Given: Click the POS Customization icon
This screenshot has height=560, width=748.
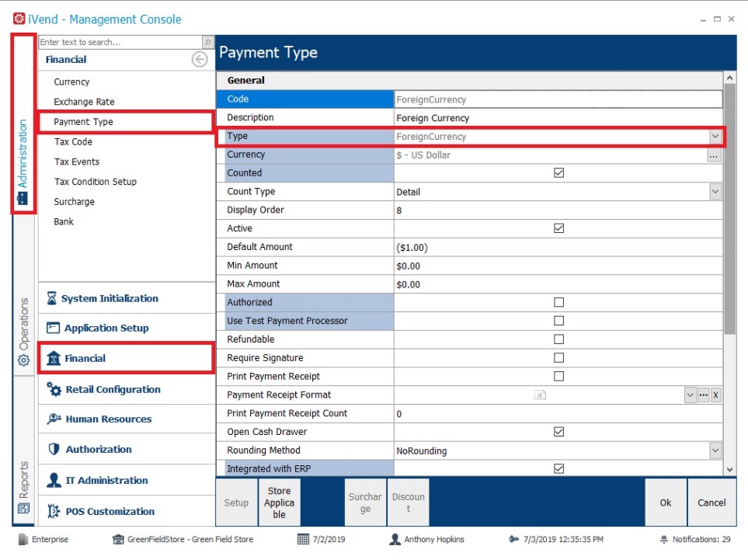Looking at the screenshot, I should 54,511.
